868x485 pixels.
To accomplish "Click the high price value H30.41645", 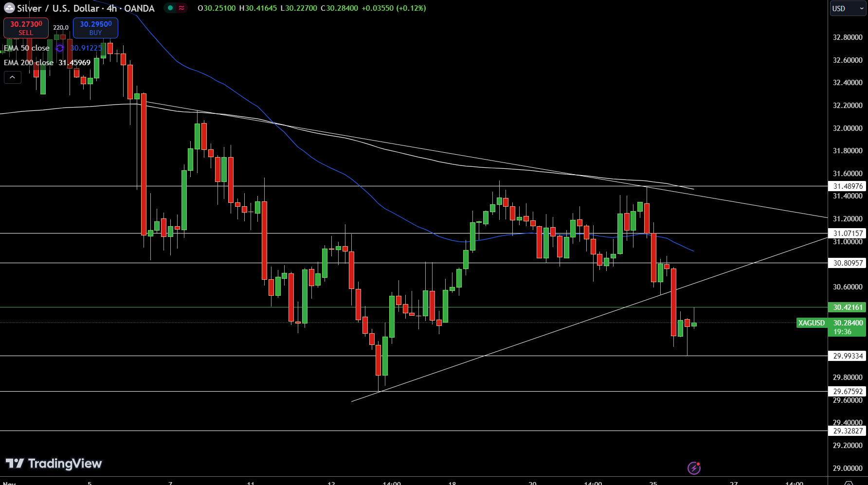I will (258, 8).
